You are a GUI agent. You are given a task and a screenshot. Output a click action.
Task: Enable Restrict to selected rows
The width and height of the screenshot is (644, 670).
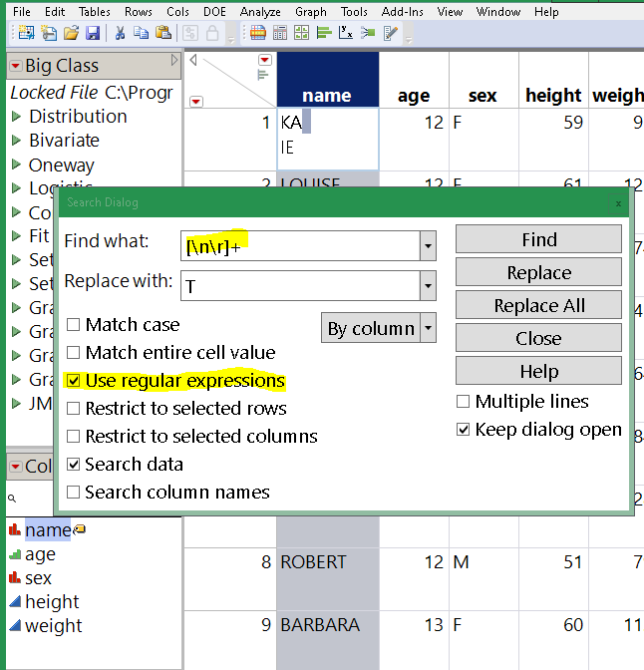pyautogui.click(x=73, y=409)
